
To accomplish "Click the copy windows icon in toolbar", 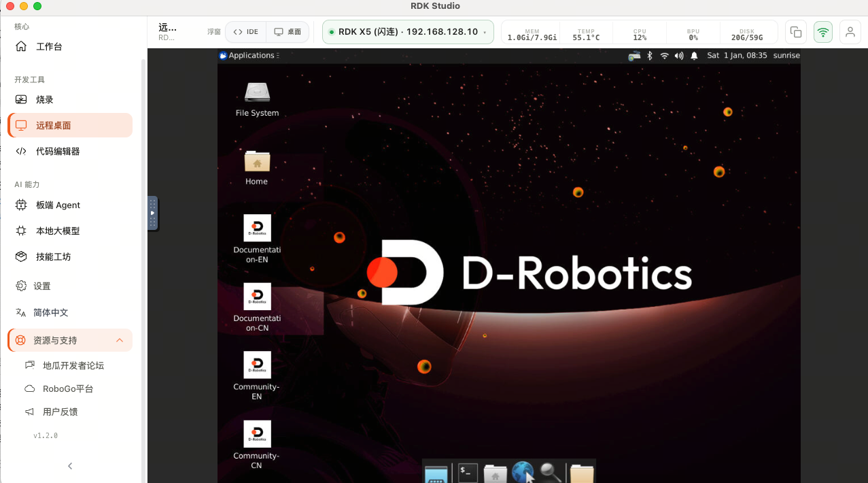I will coord(795,32).
